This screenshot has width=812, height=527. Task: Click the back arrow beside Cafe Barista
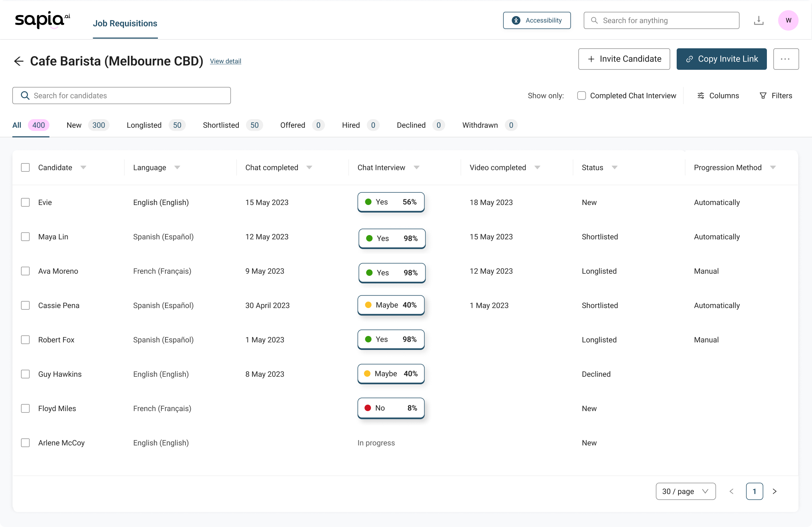(19, 61)
